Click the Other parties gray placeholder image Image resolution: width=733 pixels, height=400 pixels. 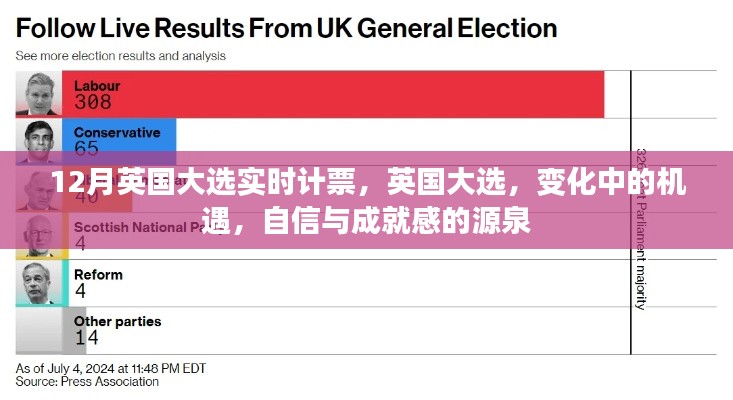38,331
